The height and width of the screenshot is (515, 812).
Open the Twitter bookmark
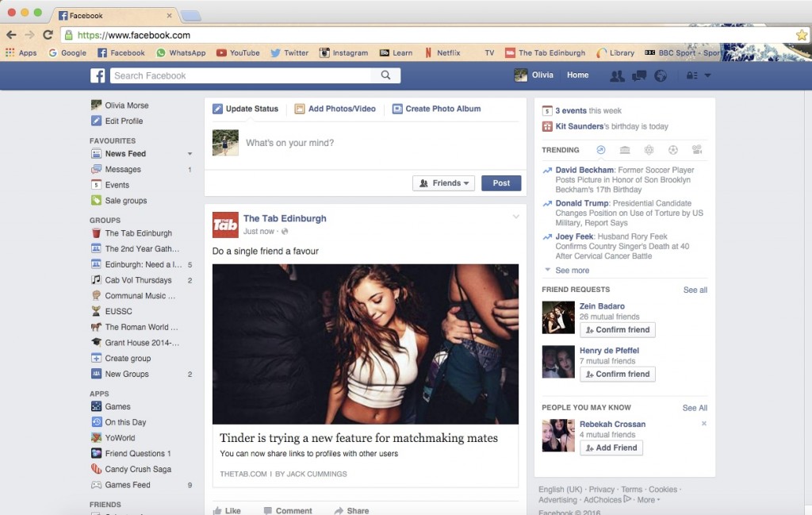pyautogui.click(x=289, y=53)
